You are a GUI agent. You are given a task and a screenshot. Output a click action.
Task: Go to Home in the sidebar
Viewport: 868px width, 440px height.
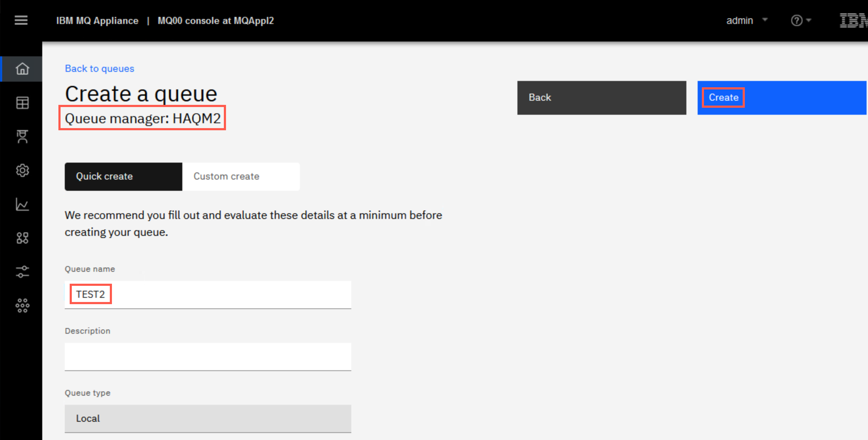(x=22, y=69)
